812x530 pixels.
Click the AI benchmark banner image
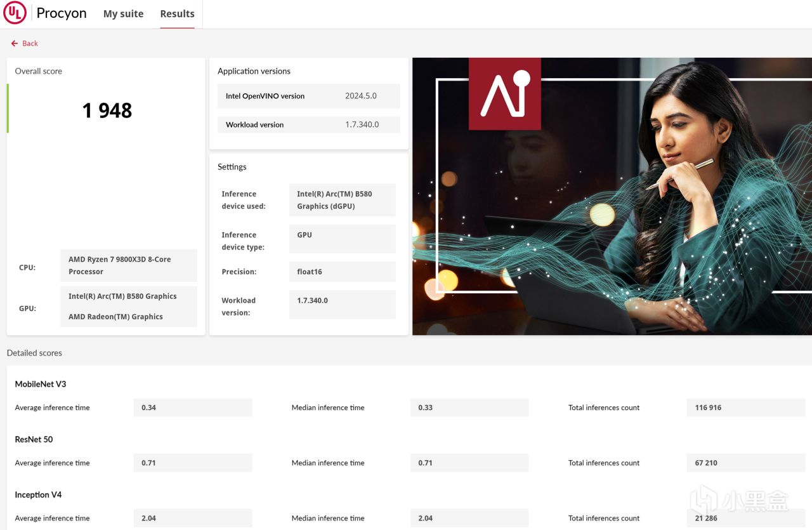coord(612,196)
